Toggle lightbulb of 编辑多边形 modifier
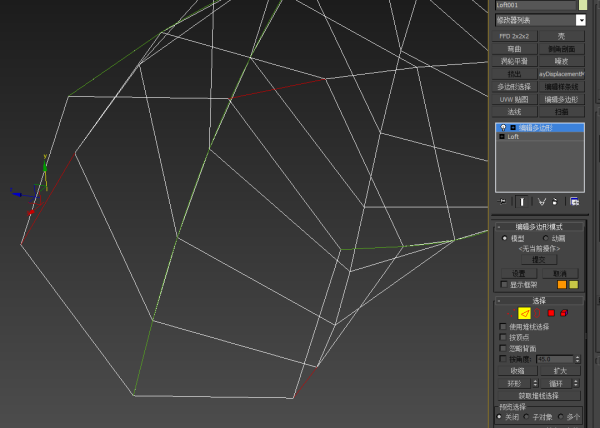The width and height of the screenshot is (600, 428). (x=503, y=128)
